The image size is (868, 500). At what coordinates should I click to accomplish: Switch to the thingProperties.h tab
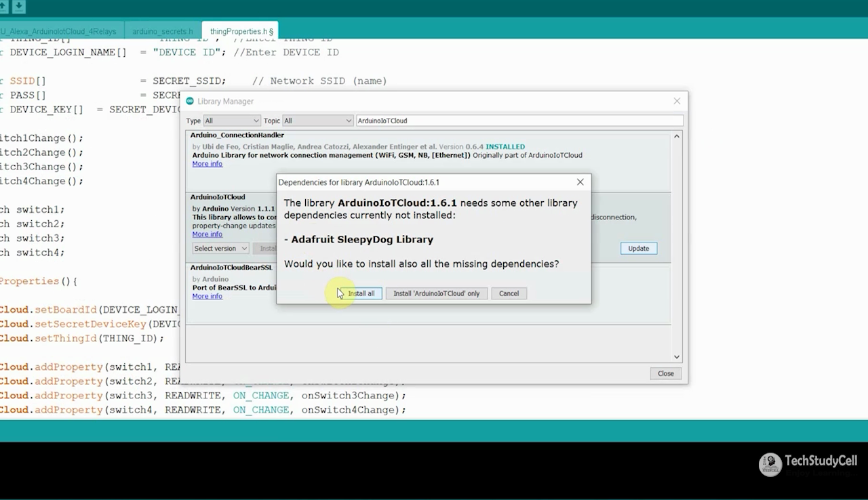point(239,30)
